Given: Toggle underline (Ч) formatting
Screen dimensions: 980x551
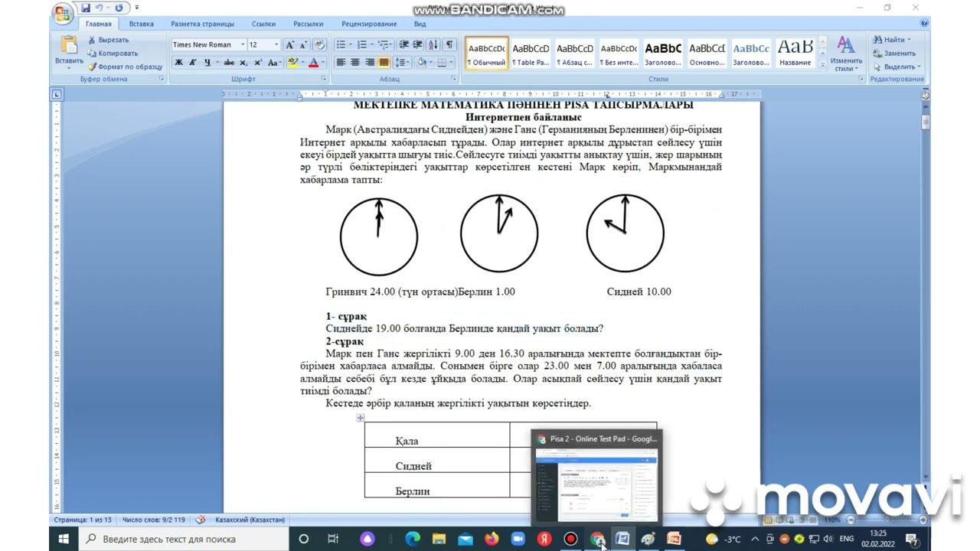Looking at the screenshot, I should (x=207, y=63).
